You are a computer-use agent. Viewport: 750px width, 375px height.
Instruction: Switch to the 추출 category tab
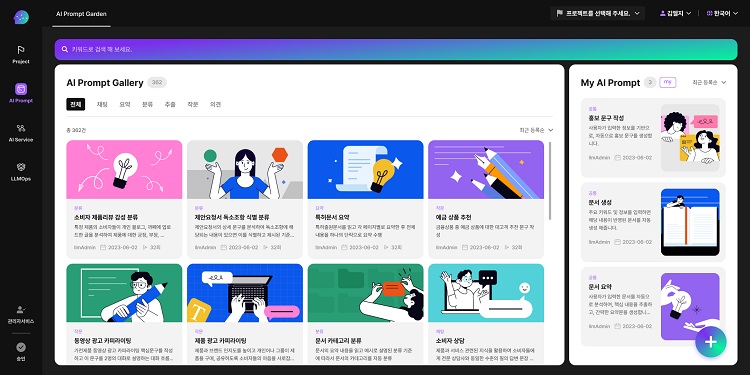(170, 104)
